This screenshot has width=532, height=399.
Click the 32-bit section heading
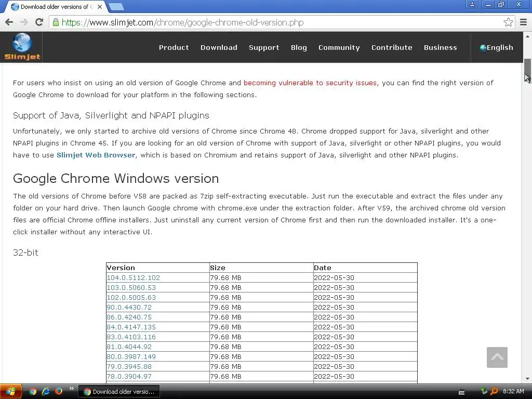point(25,252)
